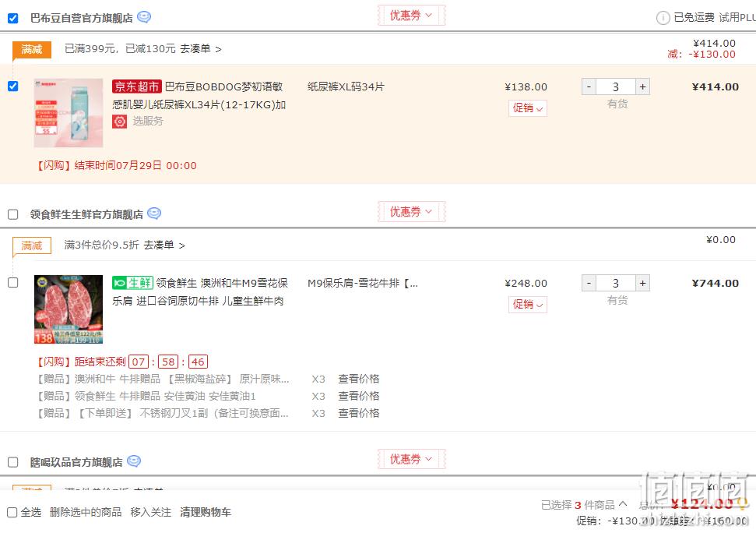Increase beef steak quantity with plus button
This screenshot has height=533, width=756.
pyautogui.click(x=642, y=283)
